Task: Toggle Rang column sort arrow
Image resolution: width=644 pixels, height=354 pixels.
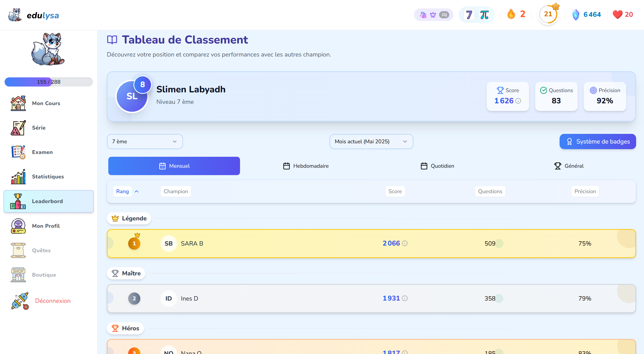Action: coord(137,191)
